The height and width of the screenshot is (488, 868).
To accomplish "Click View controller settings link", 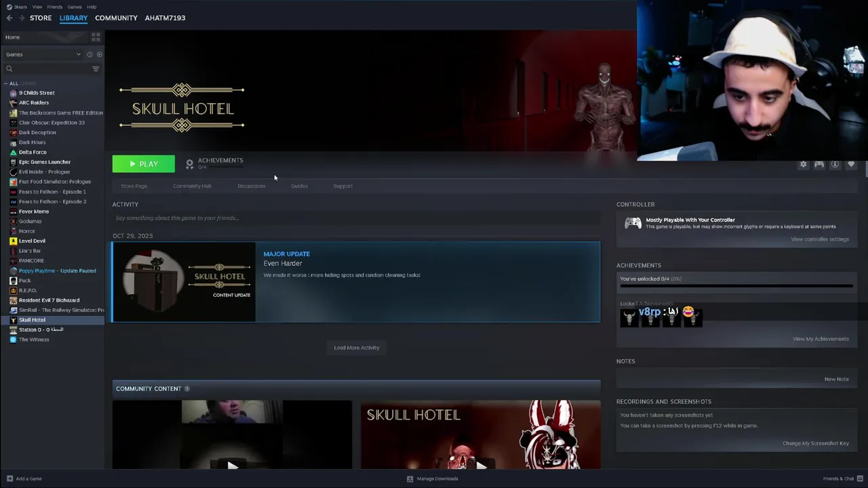I will point(819,239).
